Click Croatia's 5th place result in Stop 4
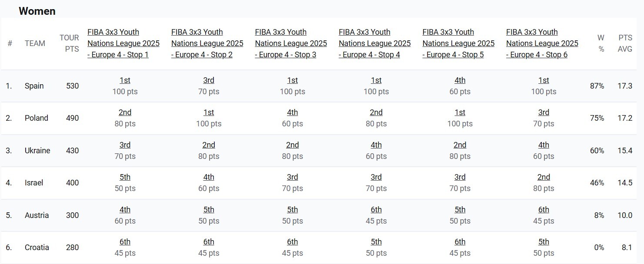Screen dimensions: 644x264 point(376,242)
